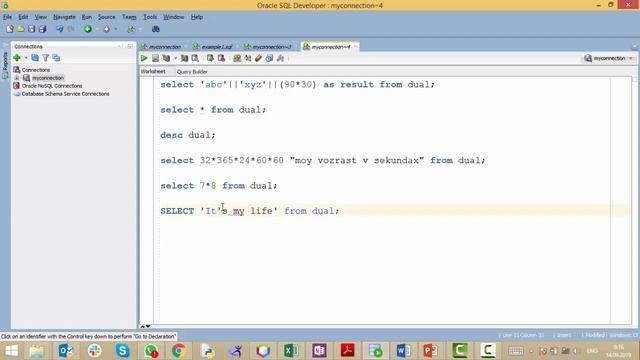Open Skype from the taskbar

[122, 351]
